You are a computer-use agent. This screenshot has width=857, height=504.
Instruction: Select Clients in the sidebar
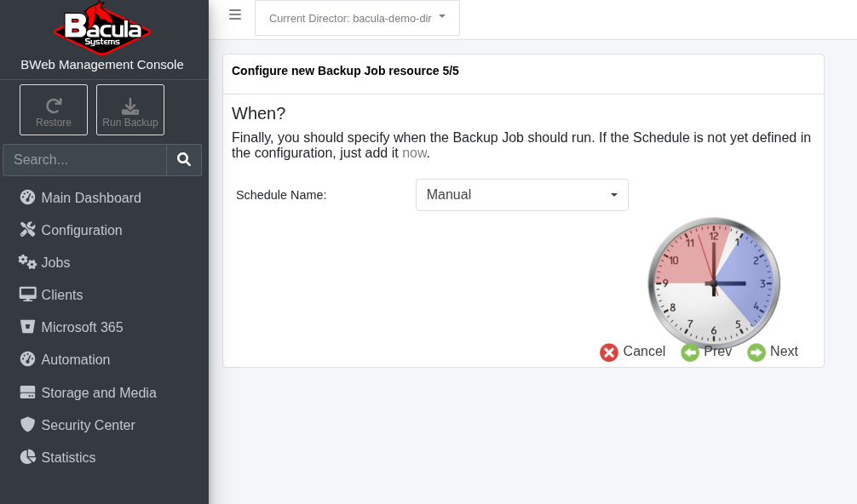62,295
